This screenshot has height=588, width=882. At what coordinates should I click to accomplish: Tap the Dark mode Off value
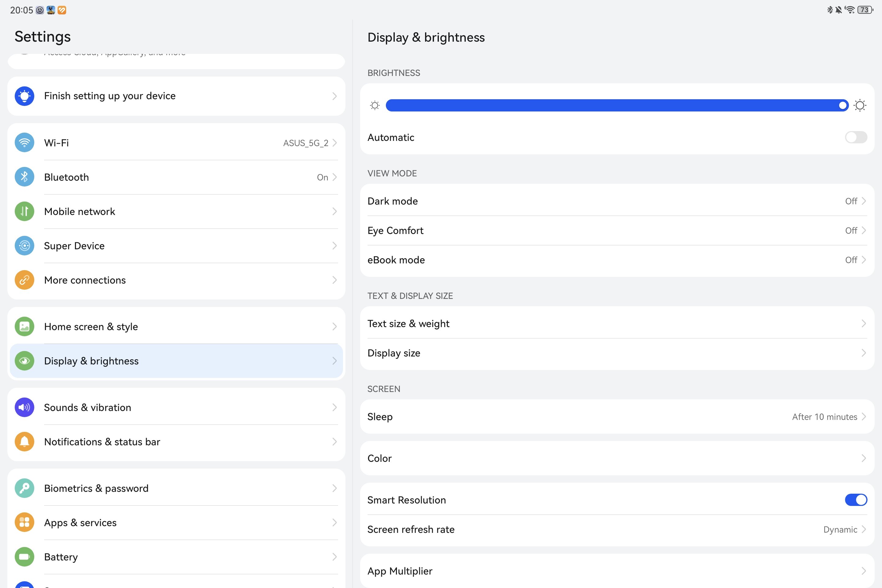pos(851,201)
